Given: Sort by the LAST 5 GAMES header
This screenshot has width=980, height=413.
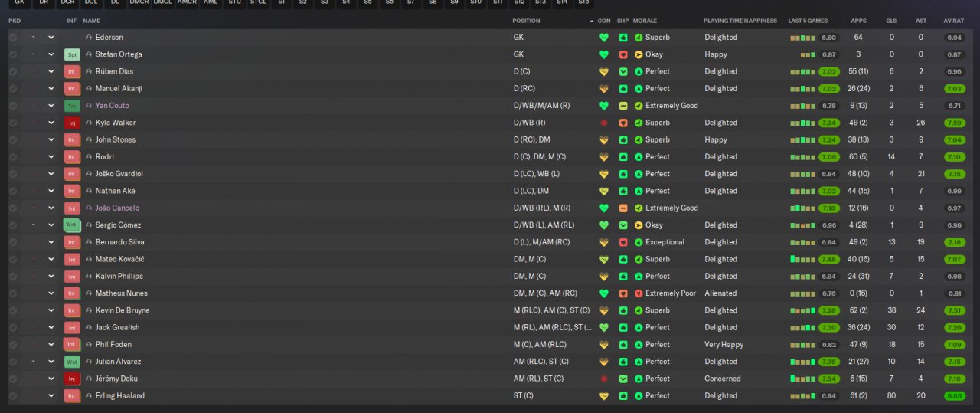Looking at the screenshot, I should 808,21.
